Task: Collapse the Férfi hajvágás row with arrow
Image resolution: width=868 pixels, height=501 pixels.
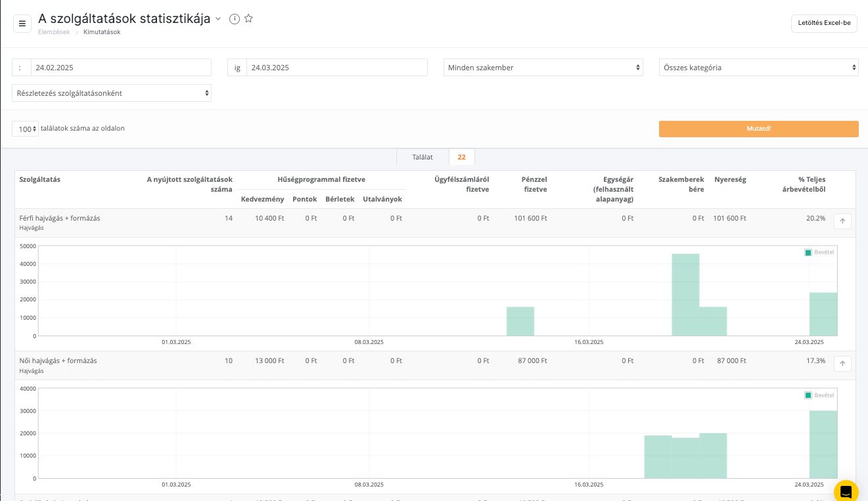Action: (842, 221)
